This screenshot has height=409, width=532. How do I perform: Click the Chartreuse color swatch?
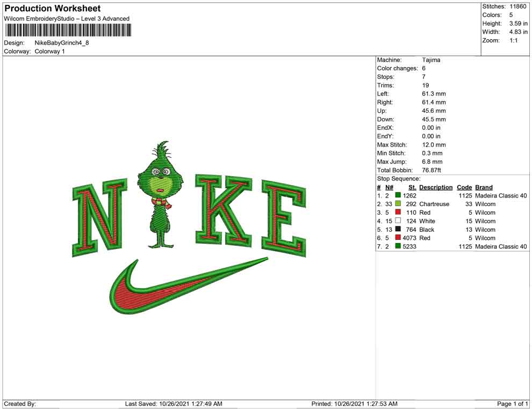pos(398,203)
